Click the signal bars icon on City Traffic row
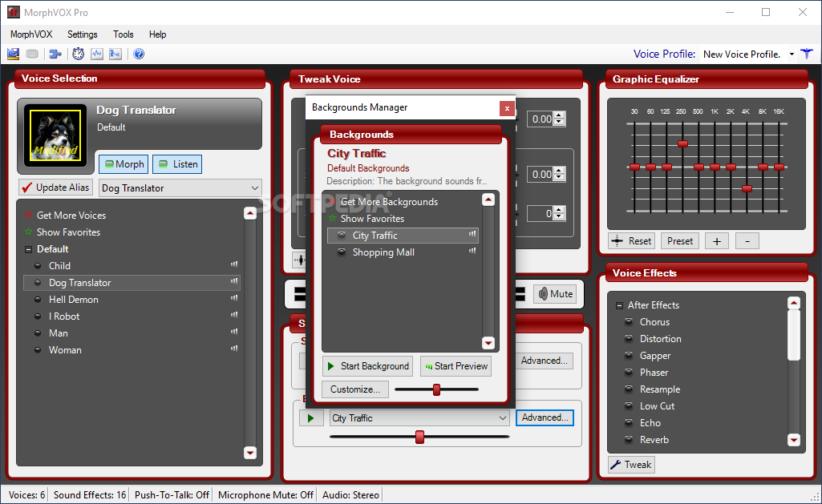This screenshot has width=822, height=504. [472, 234]
